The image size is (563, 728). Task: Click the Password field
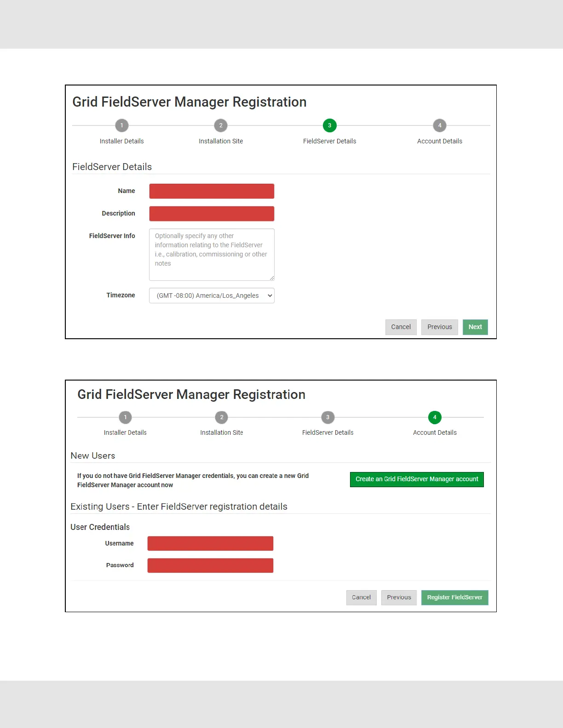pos(210,565)
